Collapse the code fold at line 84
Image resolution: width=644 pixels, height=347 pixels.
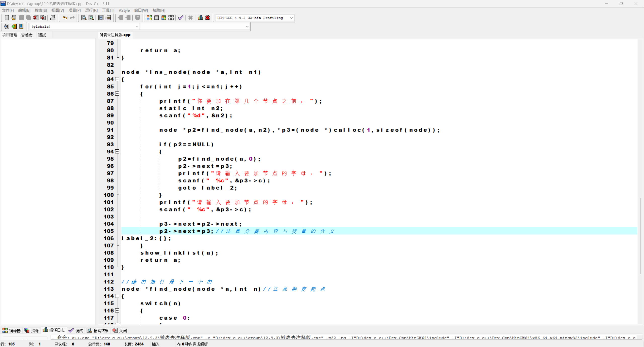coord(117,79)
